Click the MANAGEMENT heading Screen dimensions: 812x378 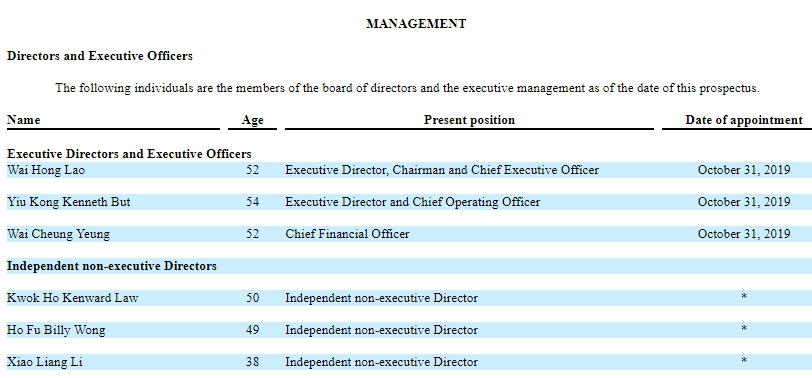(416, 24)
